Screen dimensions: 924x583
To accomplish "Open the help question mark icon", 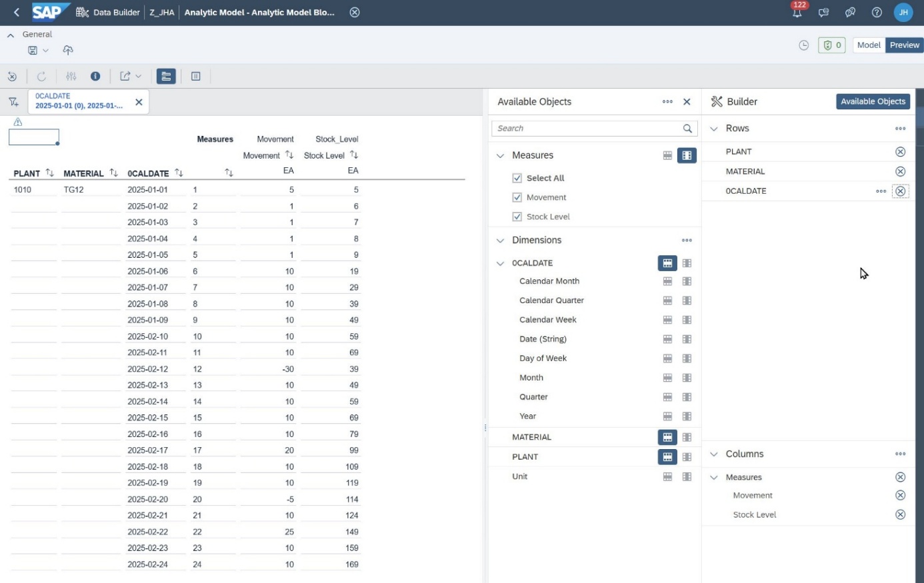I will click(x=877, y=13).
